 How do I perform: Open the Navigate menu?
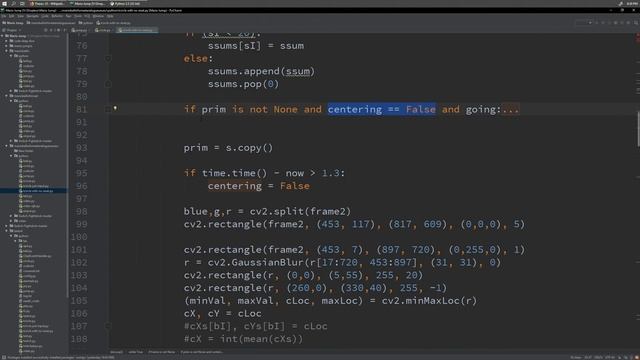coord(33,16)
